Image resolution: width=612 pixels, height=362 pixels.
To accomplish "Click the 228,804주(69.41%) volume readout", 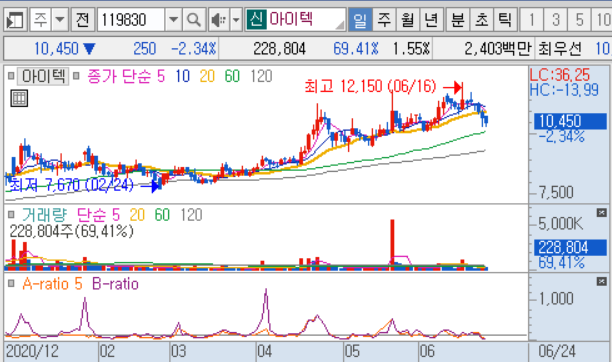I will pos(71,232).
